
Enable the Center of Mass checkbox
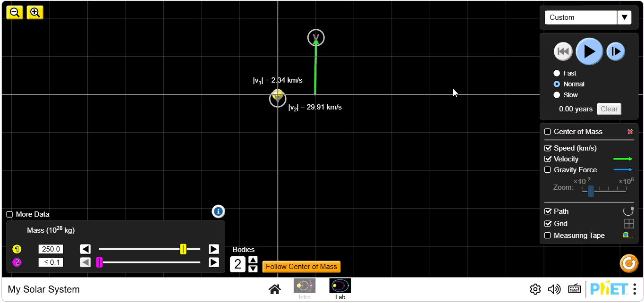pyautogui.click(x=548, y=132)
